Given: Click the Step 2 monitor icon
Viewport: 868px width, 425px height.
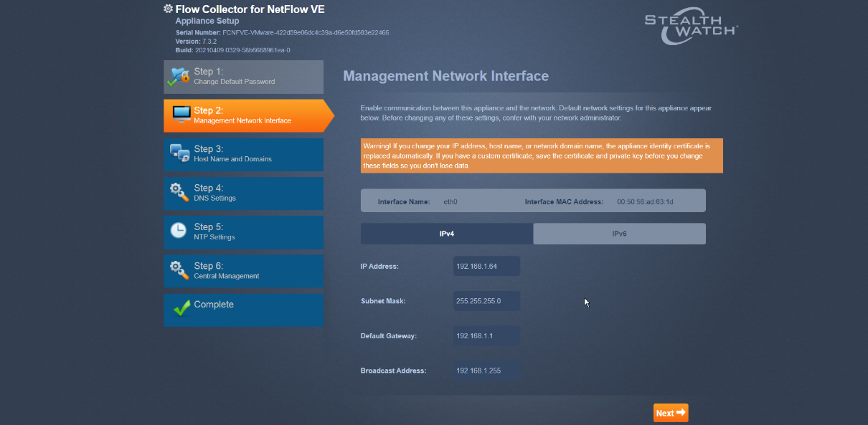Looking at the screenshot, I should click(x=181, y=115).
